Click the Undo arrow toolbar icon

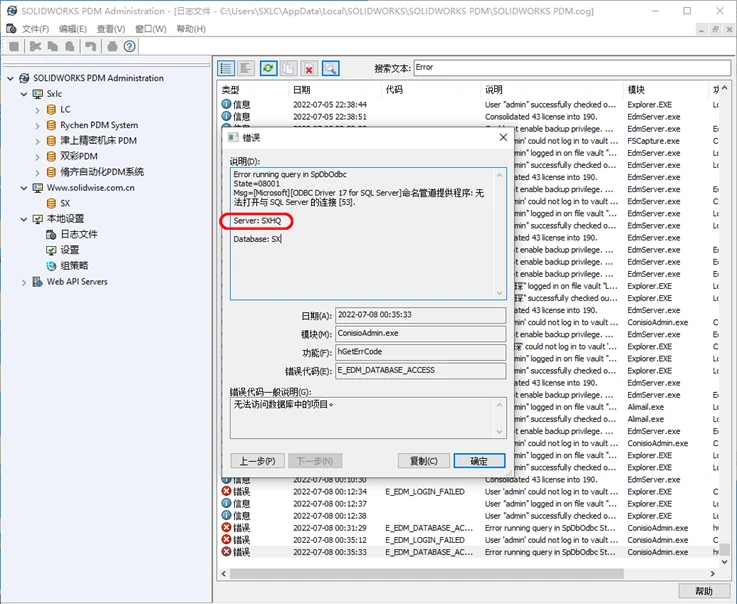tap(90, 46)
